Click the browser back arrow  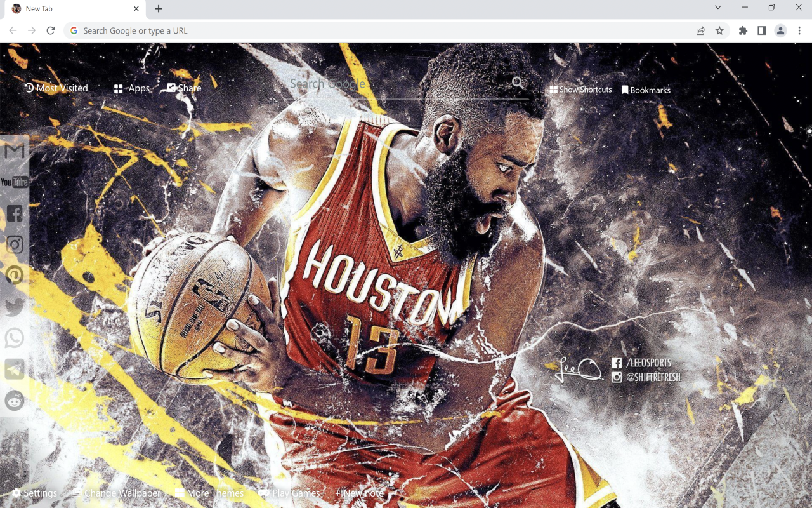click(13, 30)
